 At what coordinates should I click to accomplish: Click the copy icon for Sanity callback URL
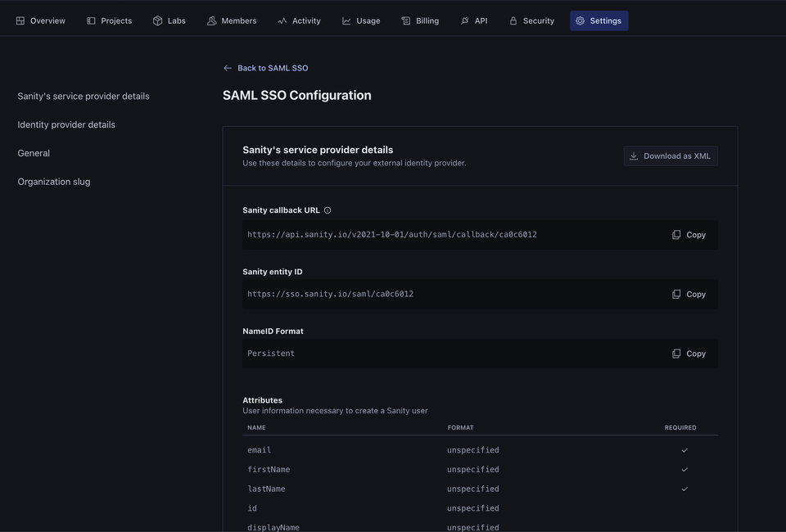[x=676, y=235]
